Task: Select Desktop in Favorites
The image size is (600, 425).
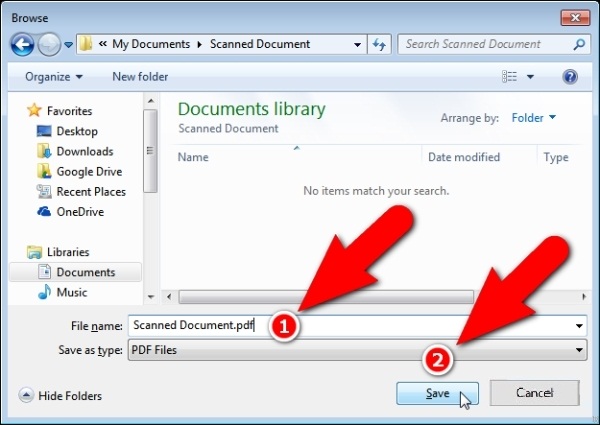Action: [x=77, y=131]
